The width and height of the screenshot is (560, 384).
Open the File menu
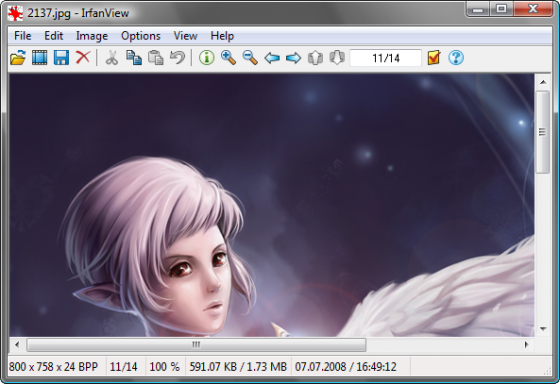tap(22, 36)
